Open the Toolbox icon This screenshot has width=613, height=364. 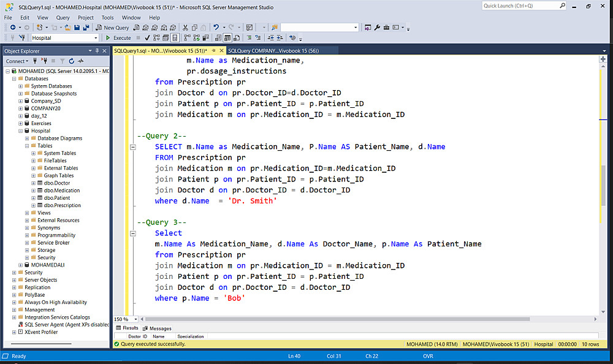(x=386, y=28)
